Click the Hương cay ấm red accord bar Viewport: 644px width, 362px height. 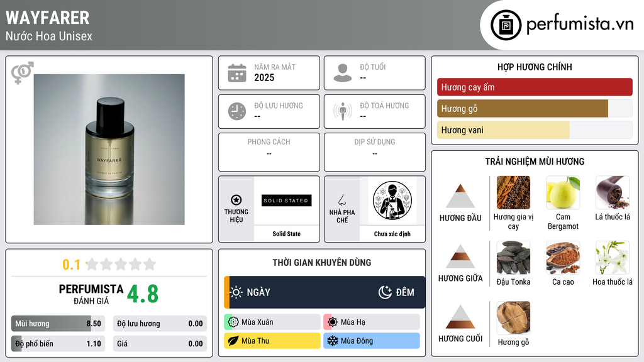pos(535,87)
